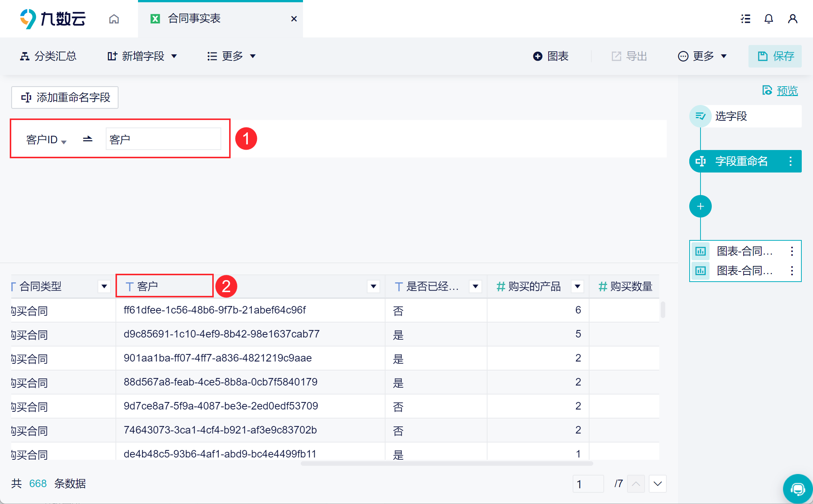Open the task list icon in header

tap(745, 19)
